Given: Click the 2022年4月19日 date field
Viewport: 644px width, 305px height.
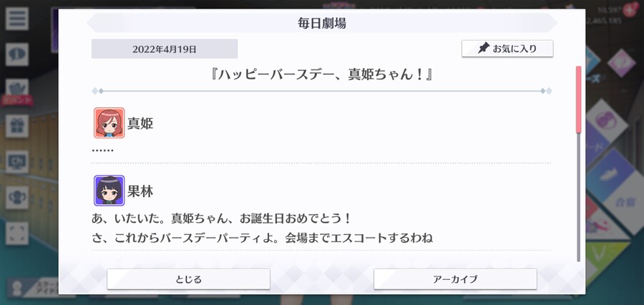Looking at the screenshot, I should tap(165, 49).
